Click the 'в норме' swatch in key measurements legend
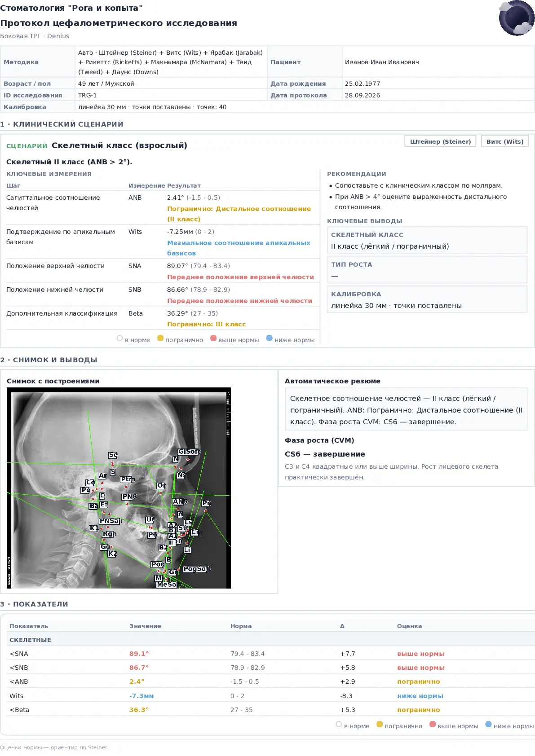The height and width of the screenshot is (756, 535). (x=119, y=338)
